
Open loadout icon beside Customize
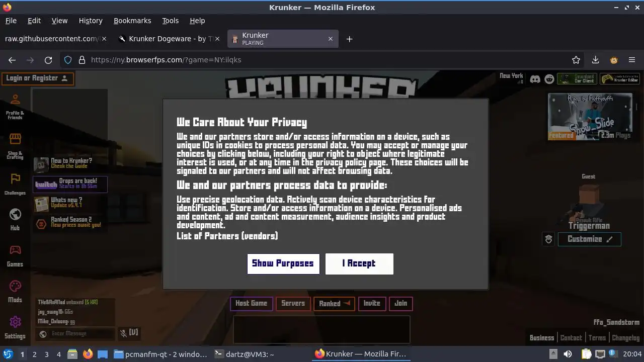549,239
